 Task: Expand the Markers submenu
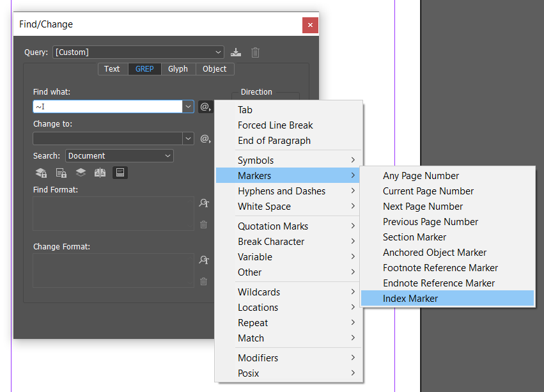click(288, 175)
